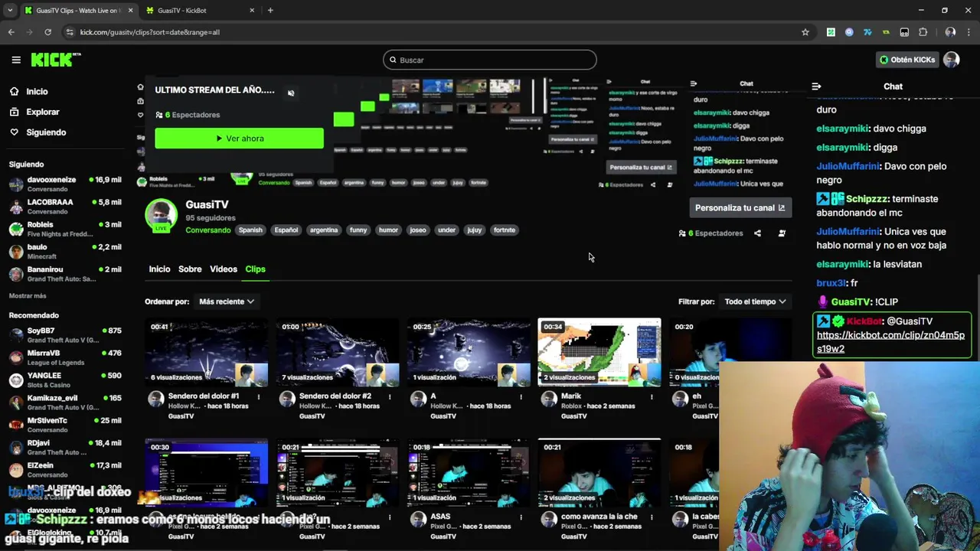This screenshot has width=980, height=551.
Task: Switch to the Inicio channel tab
Action: [x=159, y=269]
